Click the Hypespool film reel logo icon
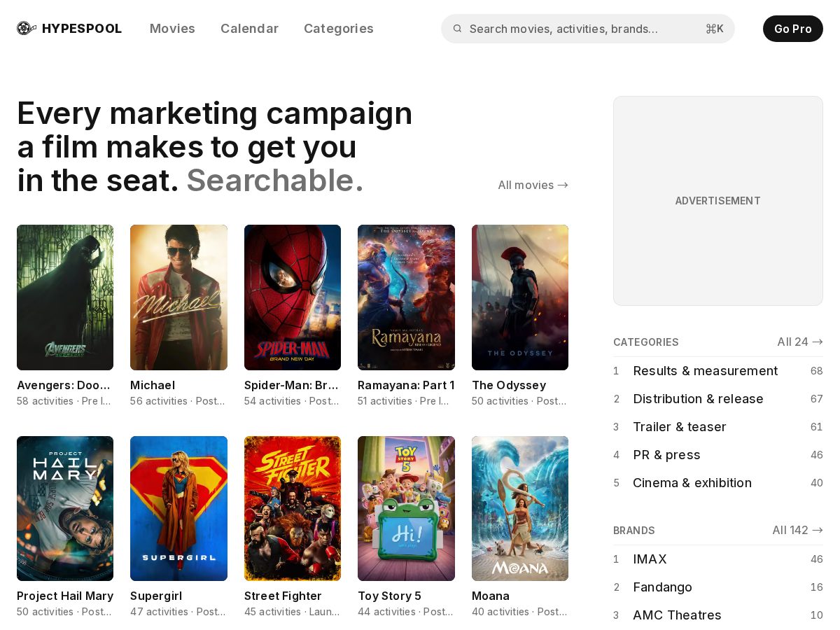 (27, 29)
